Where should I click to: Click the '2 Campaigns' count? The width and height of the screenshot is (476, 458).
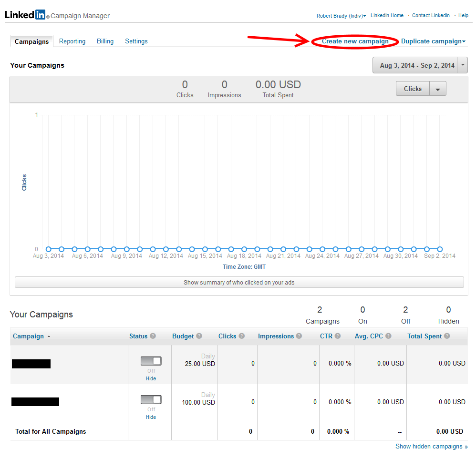point(322,315)
